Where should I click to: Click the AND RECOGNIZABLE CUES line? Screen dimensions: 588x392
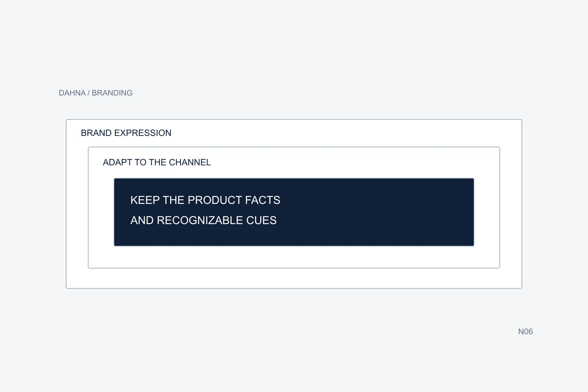pyautogui.click(x=204, y=220)
